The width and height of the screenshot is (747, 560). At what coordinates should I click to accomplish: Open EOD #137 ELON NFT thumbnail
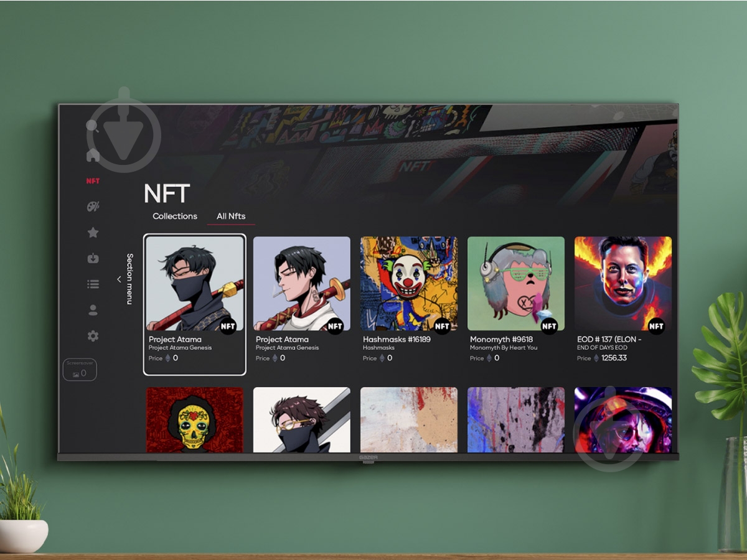[623, 284]
